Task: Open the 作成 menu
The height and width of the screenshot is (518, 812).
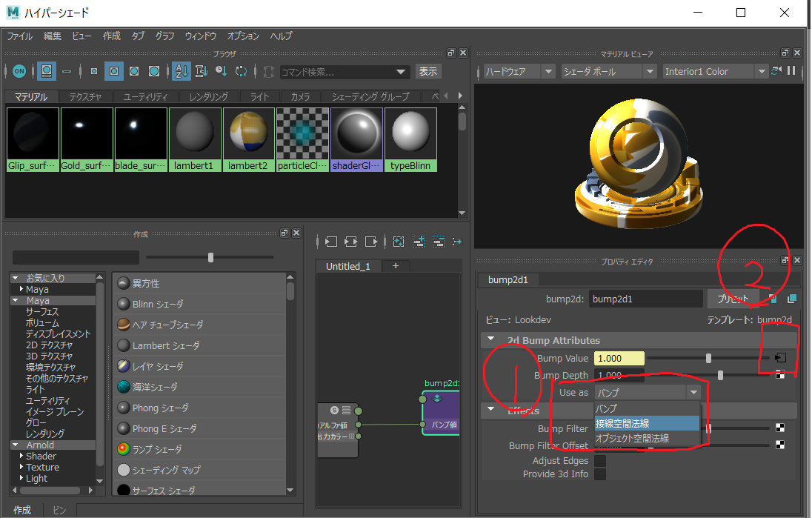Action: (x=111, y=36)
